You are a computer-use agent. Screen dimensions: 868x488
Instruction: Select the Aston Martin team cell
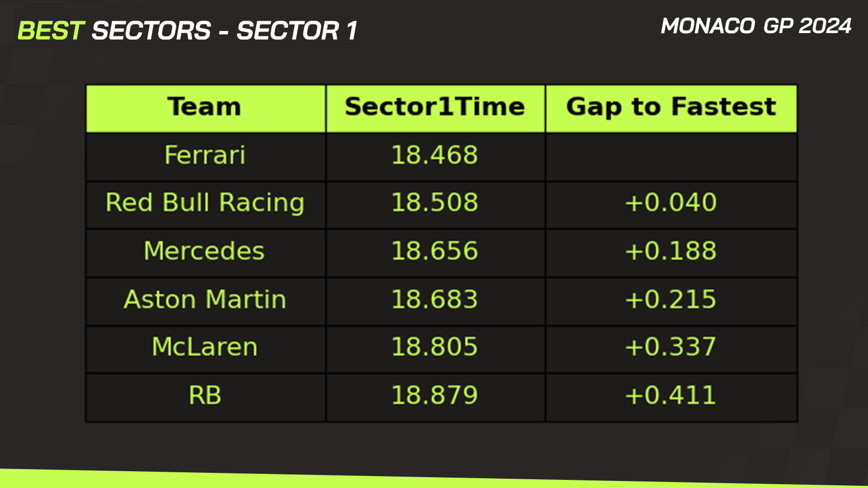coord(205,299)
